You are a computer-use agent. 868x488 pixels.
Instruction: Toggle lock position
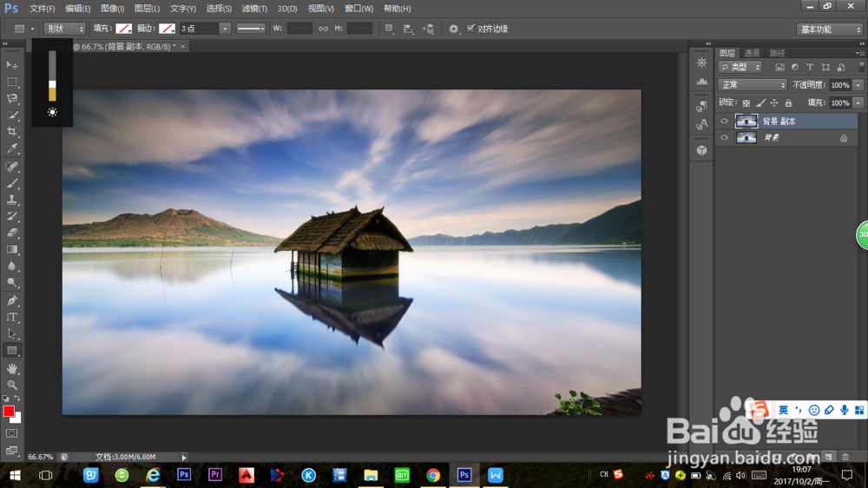click(x=774, y=102)
